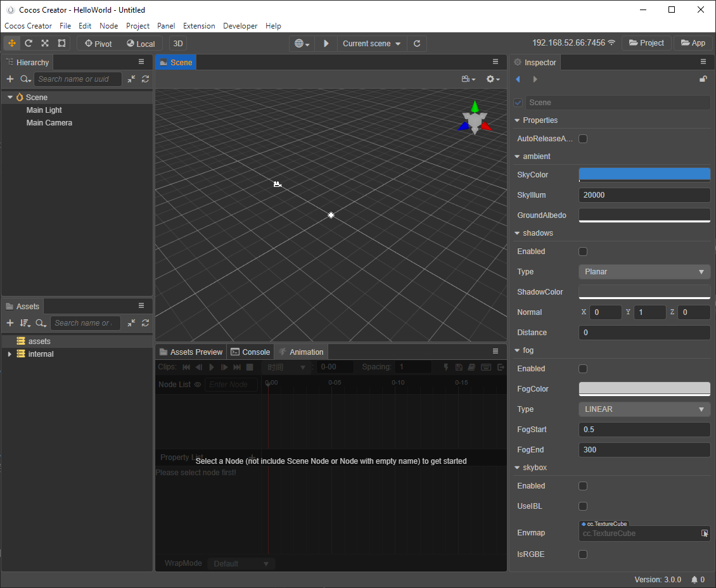The width and height of the screenshot is (716, 588).
Task: Toggle the AutoReleaseAssets checkbox
Action: point(583,139)
